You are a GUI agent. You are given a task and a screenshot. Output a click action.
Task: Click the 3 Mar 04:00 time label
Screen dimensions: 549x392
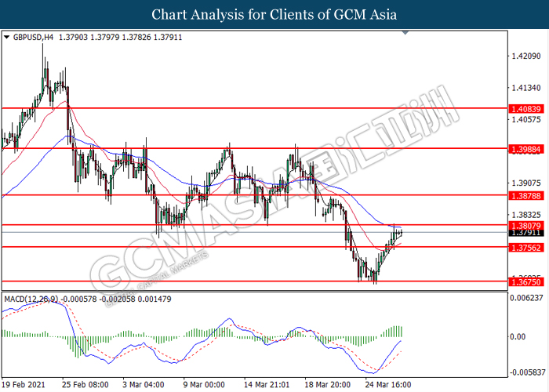click(x=144, y=385)
